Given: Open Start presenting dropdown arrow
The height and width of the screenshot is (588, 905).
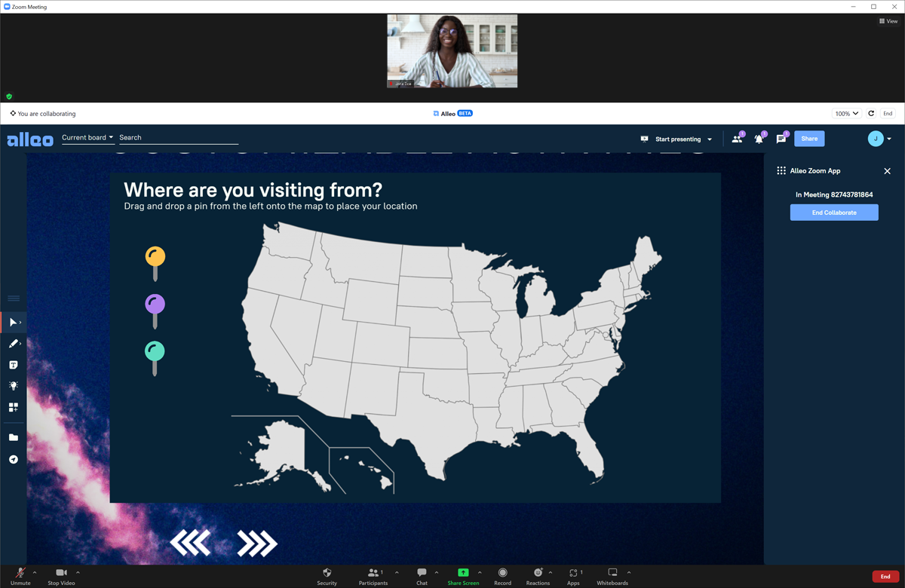Looking at the screenshot, I should (710, 139).
